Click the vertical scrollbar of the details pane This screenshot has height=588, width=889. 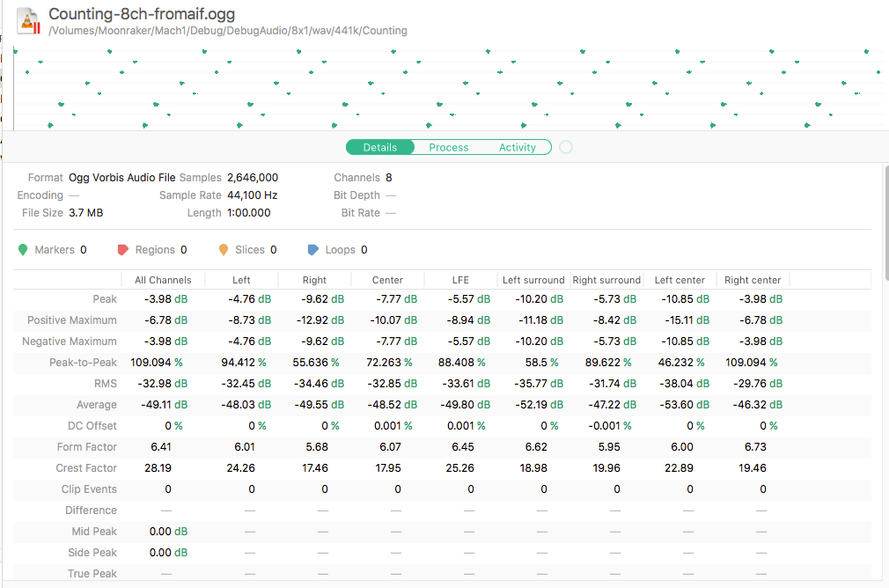(x=885, y=224)
